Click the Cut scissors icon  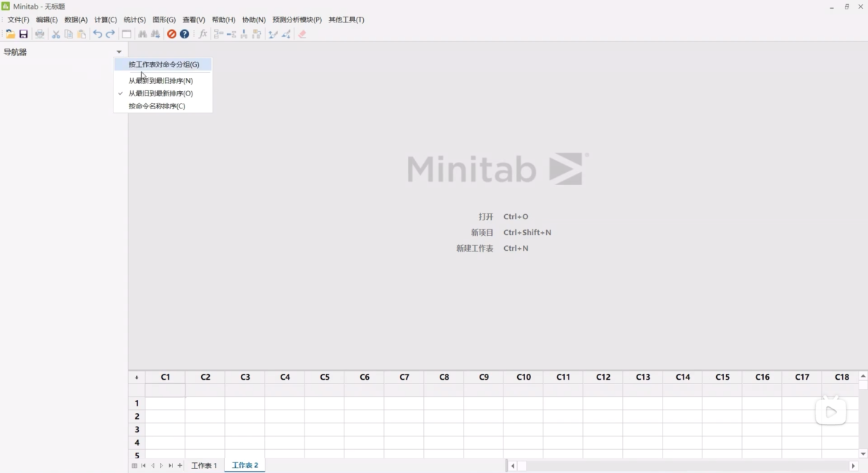tap(56, 34)
